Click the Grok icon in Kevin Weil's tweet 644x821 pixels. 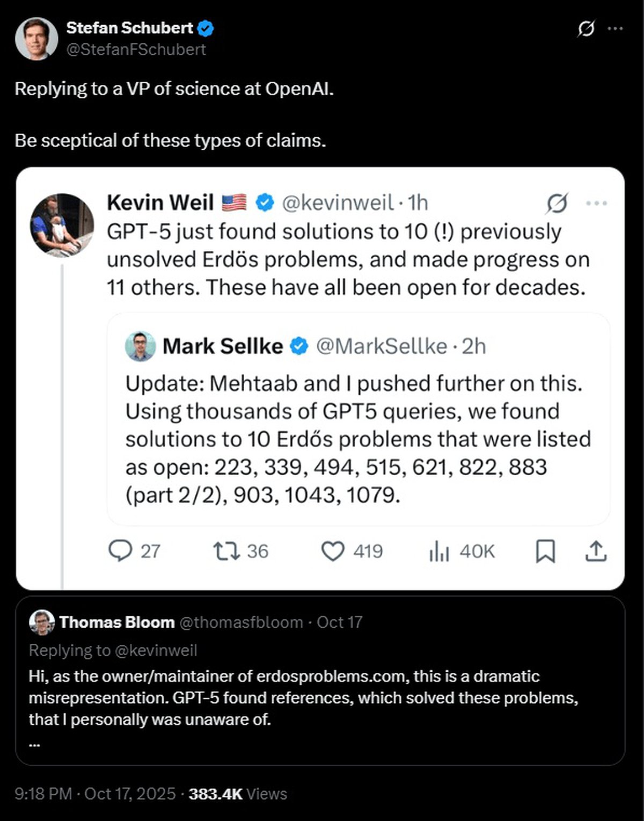pyautogui.click(x=557, y=203)
